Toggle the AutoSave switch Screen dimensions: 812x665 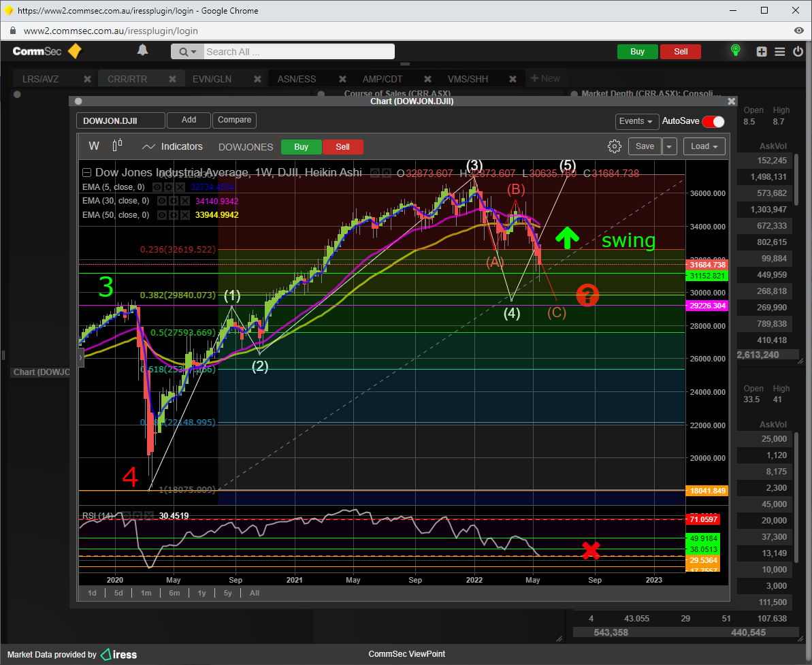[x=713, y=121]
